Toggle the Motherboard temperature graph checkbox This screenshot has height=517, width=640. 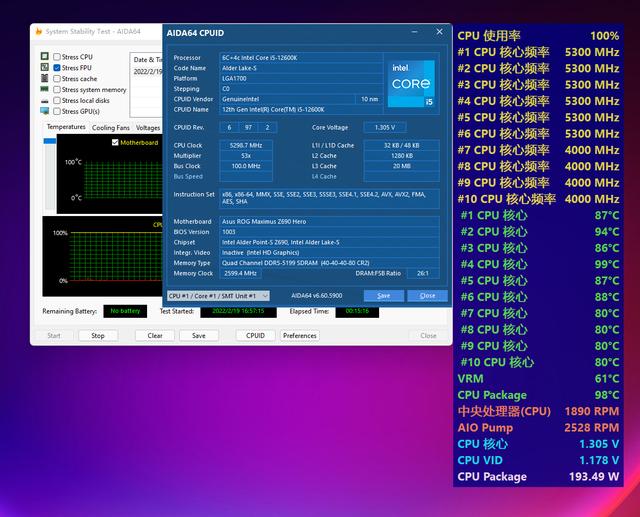115,143
